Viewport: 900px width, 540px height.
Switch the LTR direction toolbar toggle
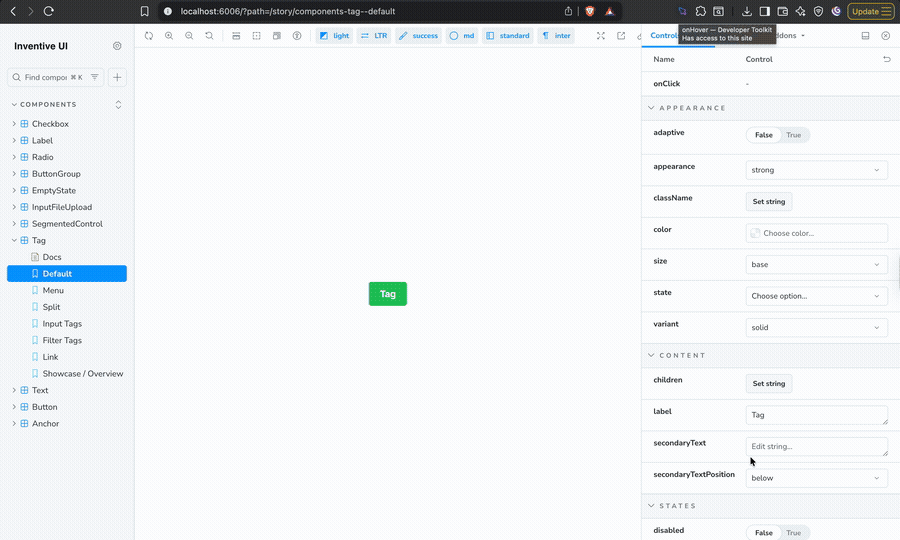pyautogui.click(x=374, y=36)
